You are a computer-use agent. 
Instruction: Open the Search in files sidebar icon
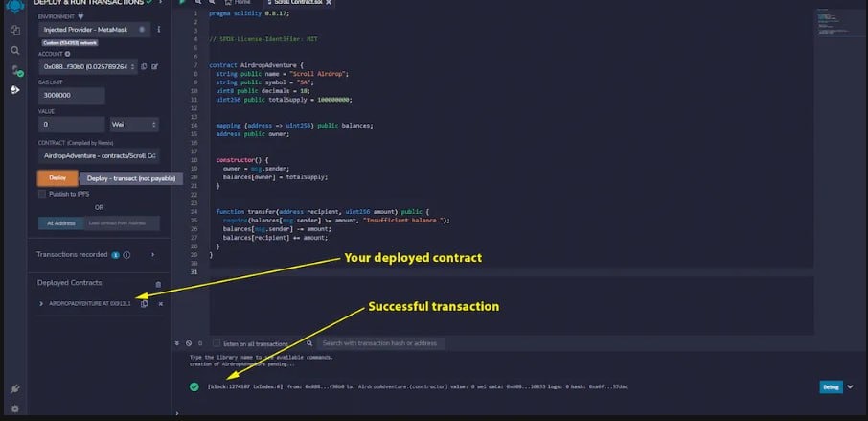pos(15,51)
